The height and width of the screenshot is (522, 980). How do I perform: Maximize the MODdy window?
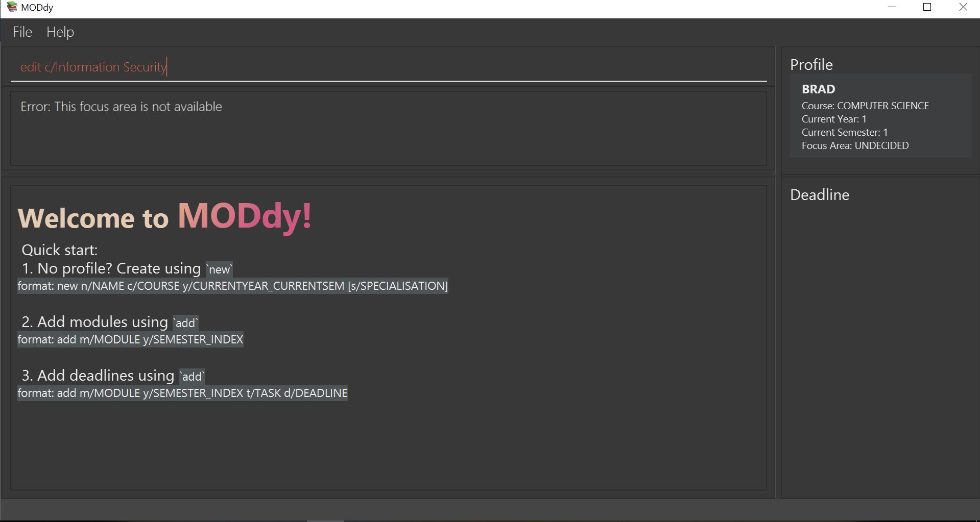(927, 7)
